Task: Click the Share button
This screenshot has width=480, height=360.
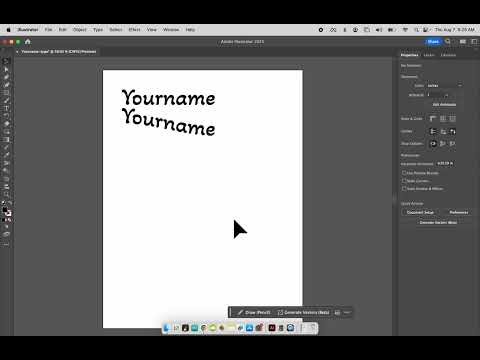Action: tap(433, 42)
